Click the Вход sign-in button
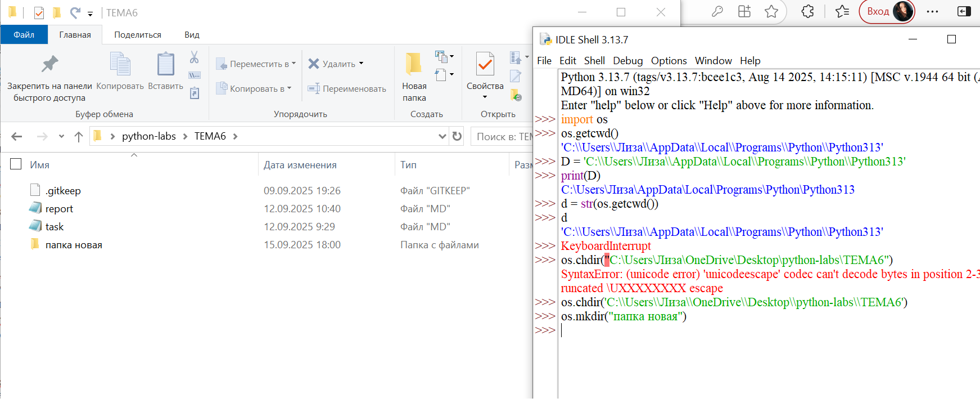 878,11
